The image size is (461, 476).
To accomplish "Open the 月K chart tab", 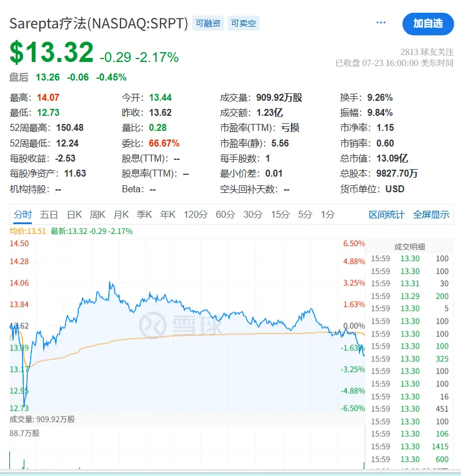I will coord(121,214).
